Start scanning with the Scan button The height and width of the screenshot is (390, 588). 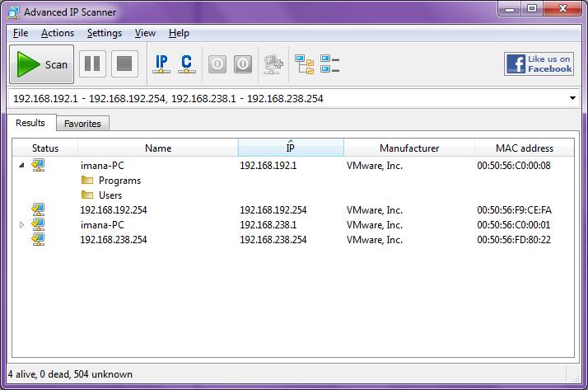42,64
